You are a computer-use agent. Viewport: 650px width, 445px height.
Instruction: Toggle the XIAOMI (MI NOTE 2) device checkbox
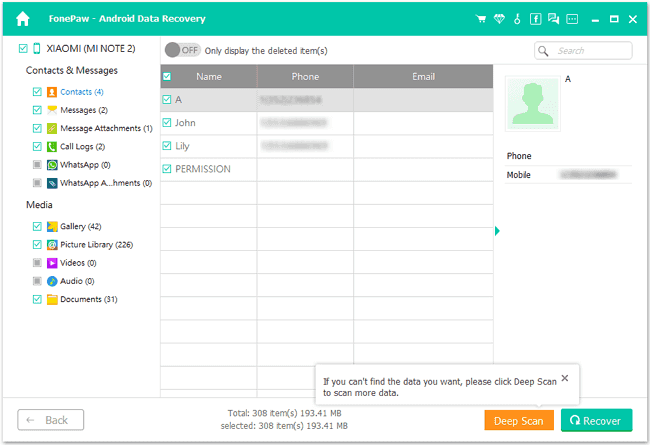(x=23, y=49)
